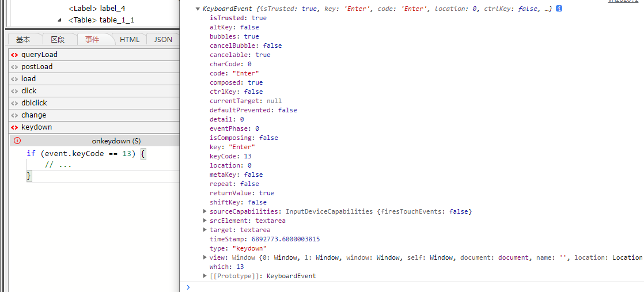Click the key: "Enter" property
The image size is (644, 292).
coord(232,147)
